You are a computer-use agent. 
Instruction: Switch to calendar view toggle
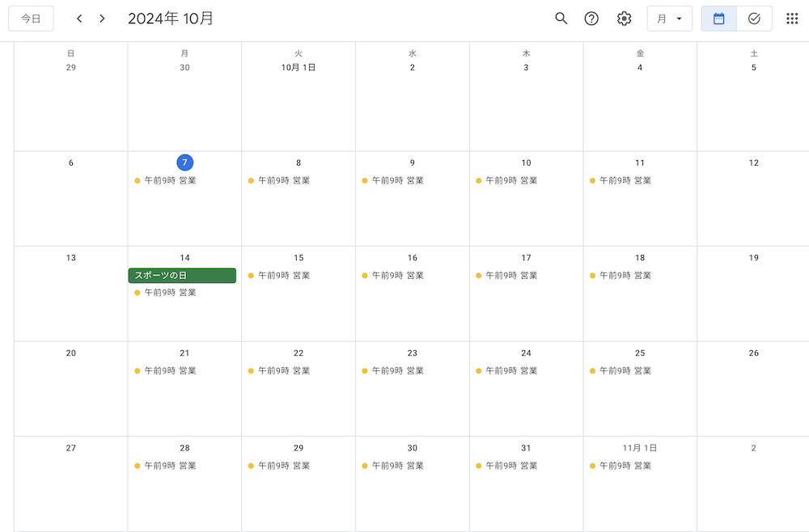718,19
